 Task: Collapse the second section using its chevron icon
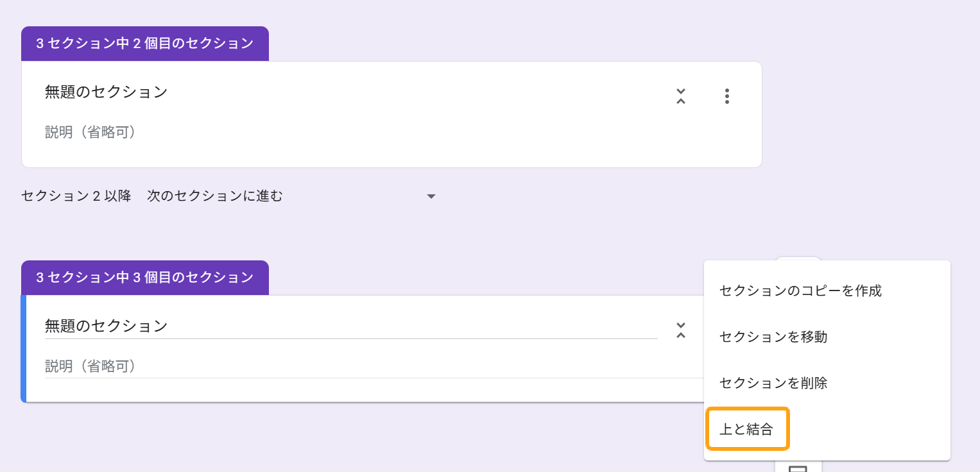[x=681, y=96]
